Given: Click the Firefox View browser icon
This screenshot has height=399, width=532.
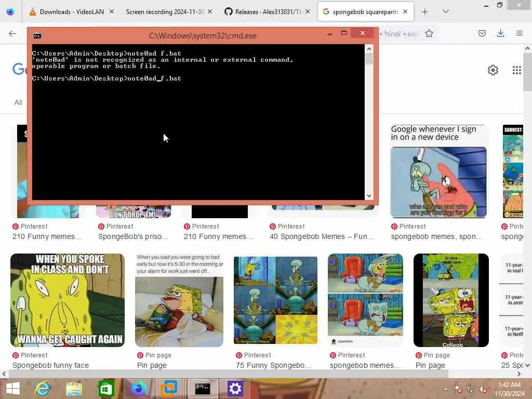Looking at the screenshot, I should coord(10,12).
